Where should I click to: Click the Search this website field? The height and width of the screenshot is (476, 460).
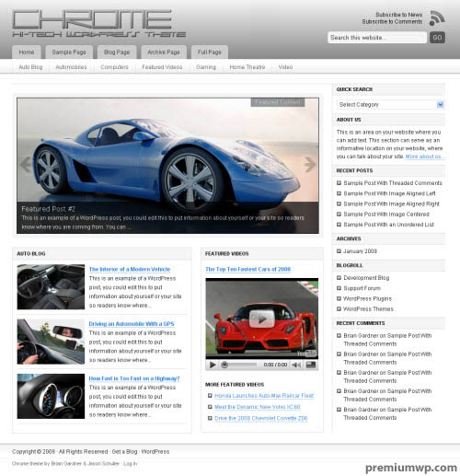point(377,38)
